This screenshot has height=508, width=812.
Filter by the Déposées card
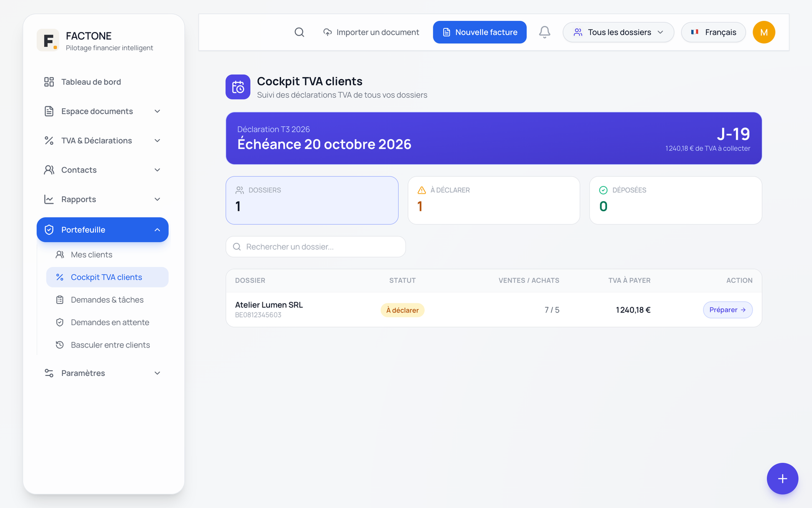click(x=675, y=200)
